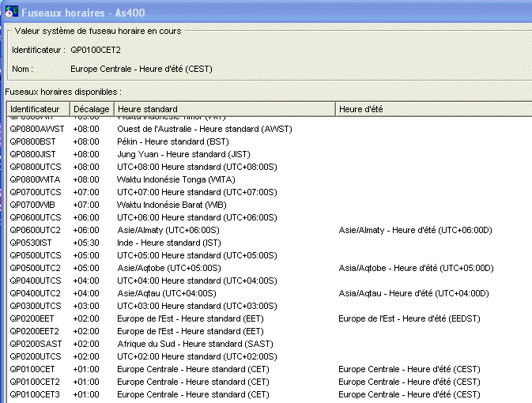
Task: Click 'Pékin - Heure standard (BST)'
Action: pos(173,141)
